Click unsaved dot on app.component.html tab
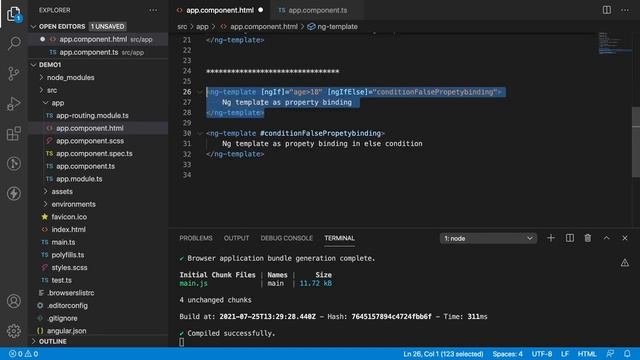The height and width of the screenshot is (360, 640). click(260, 10)
